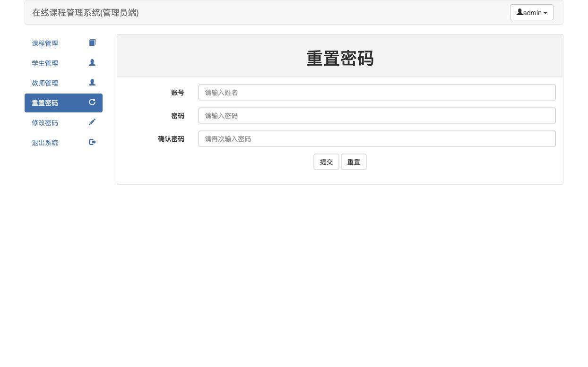The image size is (588, 367).
Task: Click the 重置 form button
Action: click(354, 162)
